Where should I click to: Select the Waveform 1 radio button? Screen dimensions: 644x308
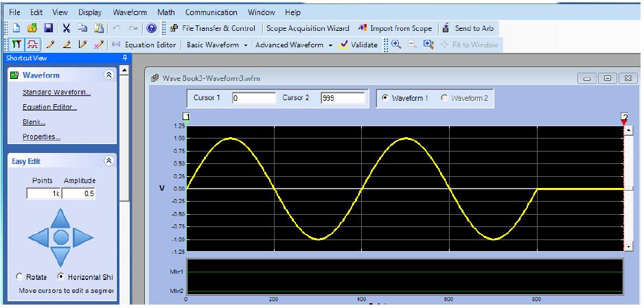[x=384, y=98]
